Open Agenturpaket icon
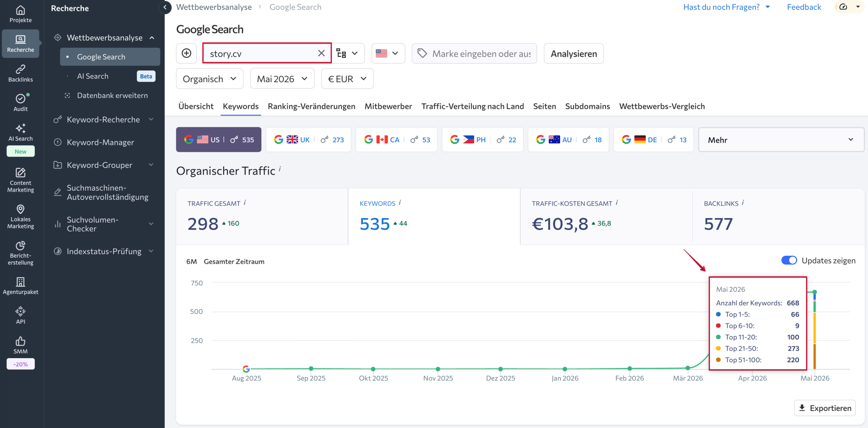 pyautogui.click(x=20, y=286)
